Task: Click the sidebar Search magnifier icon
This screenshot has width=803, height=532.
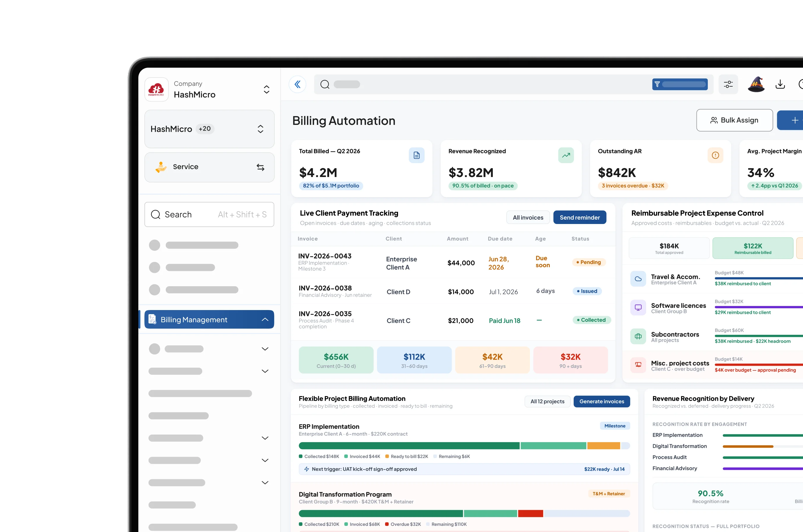Action: pos(156,214)
